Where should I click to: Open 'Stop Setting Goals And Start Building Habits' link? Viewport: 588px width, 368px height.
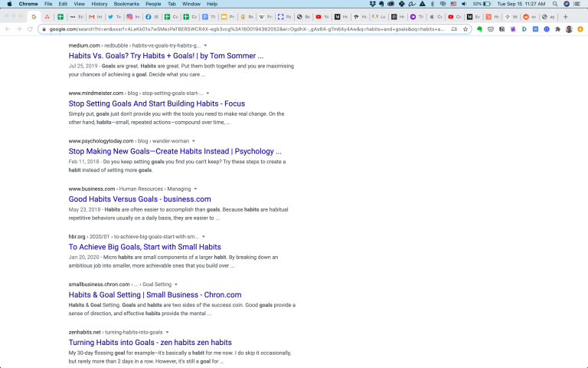pos(157,103)
